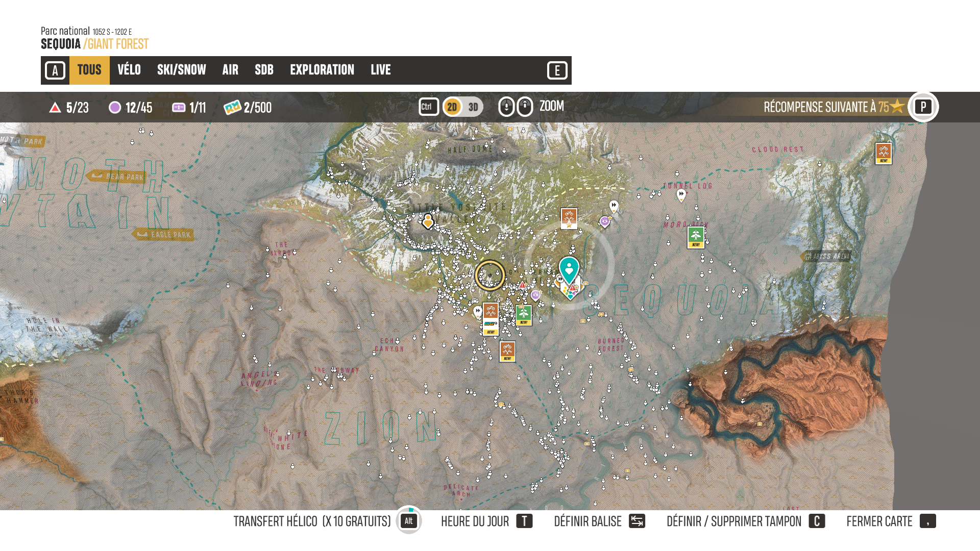Select red warning triangle near General Sherman Tree

(522, 285)
